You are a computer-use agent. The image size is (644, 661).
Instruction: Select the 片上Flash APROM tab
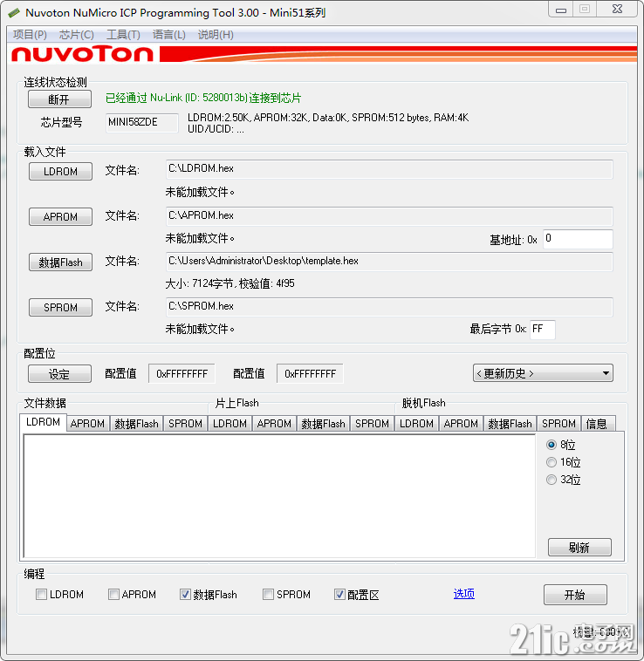(x=275, y=423)
